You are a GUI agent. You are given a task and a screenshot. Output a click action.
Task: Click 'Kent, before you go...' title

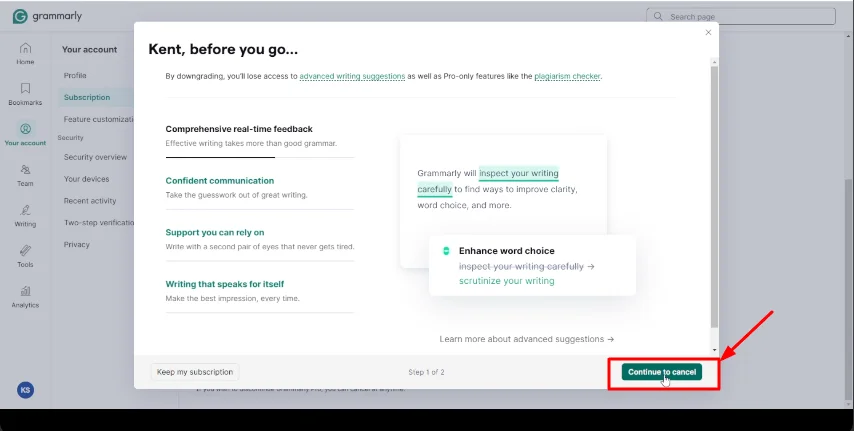tap(223, 50)
